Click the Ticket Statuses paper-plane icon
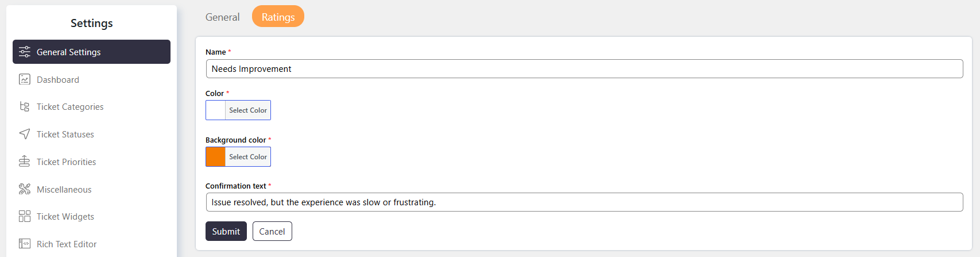The width and height of the screenshot is (980, 257). click(25, 134)
